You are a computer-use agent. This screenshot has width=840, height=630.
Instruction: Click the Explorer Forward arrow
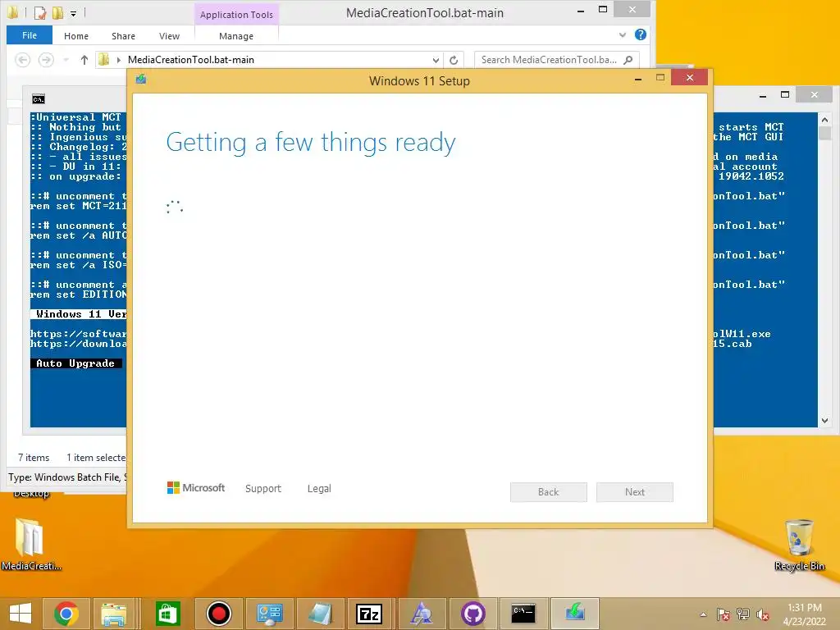point(46,60)
